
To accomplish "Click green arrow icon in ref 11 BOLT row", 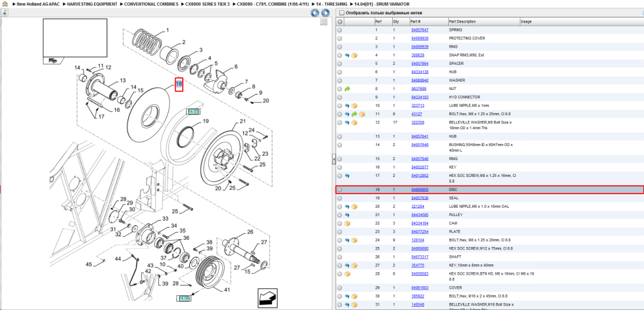I will (x=354, y=114).
